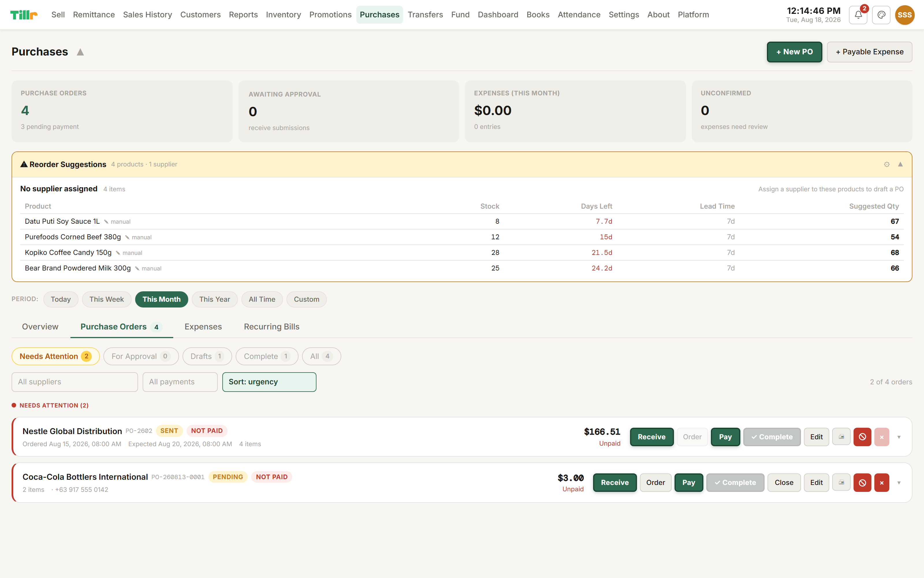Set period to This Year
The height and width of the screenshot is (578, 924).
(x=215, y=299)
